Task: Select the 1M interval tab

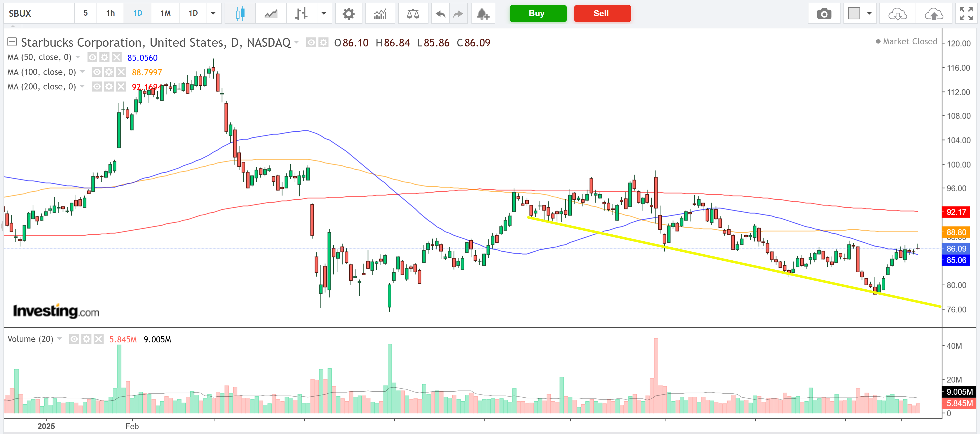Action: [x=165, y=13]
